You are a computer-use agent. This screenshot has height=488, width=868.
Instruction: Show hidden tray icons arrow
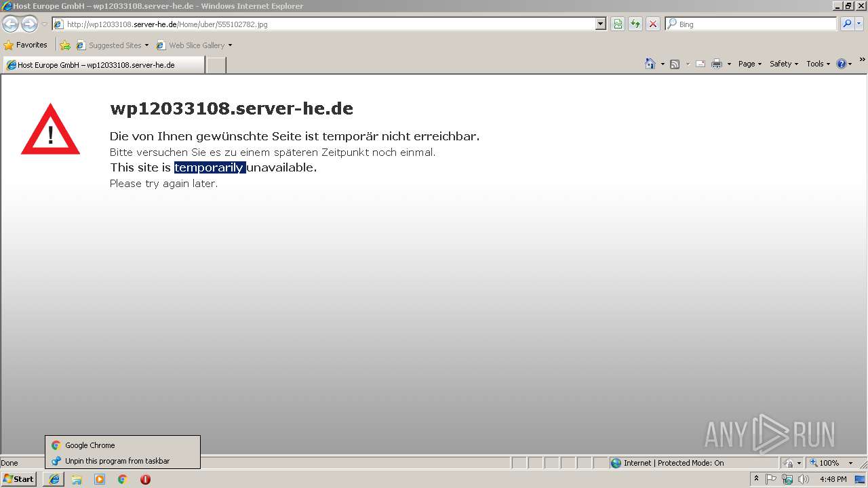tap(756, 479)
